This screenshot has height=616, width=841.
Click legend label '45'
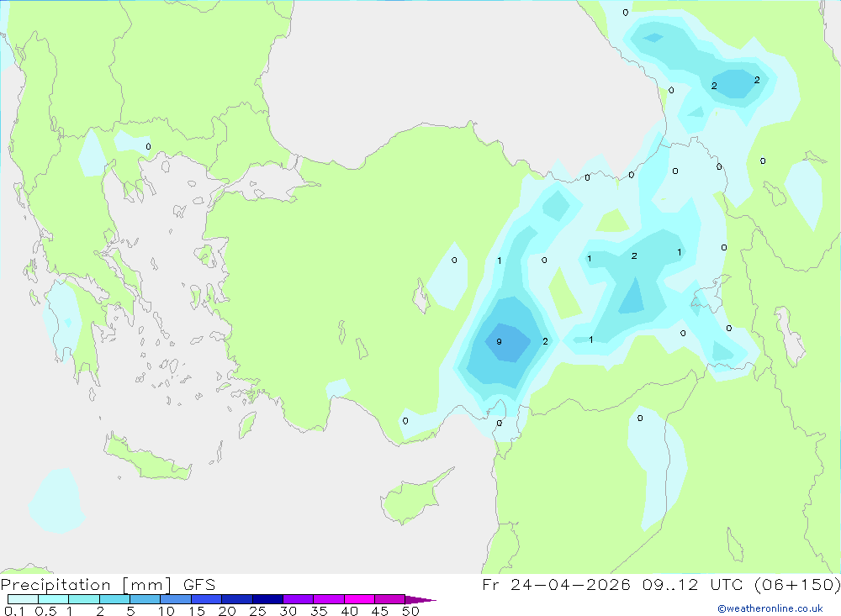click(380, 611)
